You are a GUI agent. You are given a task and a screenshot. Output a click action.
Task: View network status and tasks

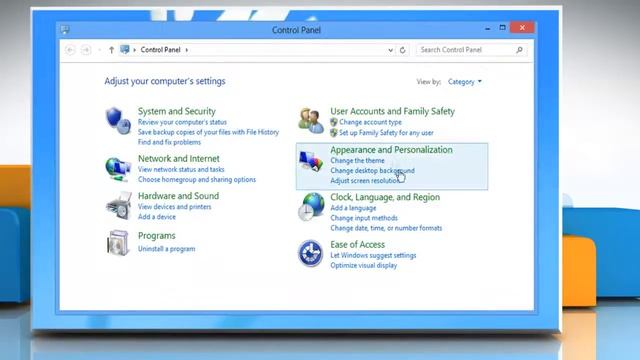point(181,169)
